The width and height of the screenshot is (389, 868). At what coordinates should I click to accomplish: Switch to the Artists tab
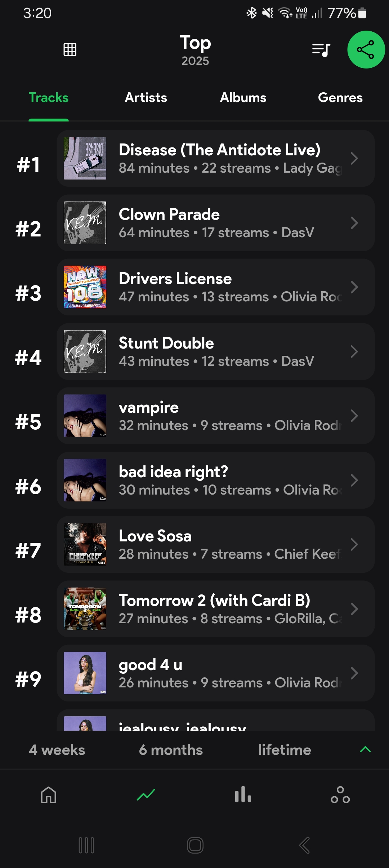(146, 98)
